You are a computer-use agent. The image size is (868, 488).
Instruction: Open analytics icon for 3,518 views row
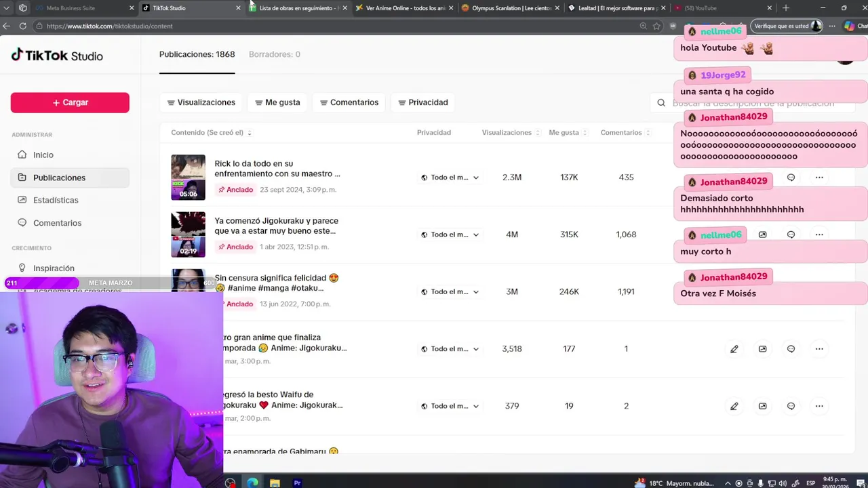pos(762,349)
